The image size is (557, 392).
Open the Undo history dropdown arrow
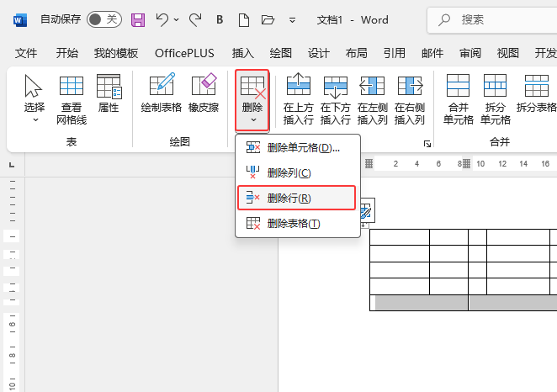(176, 20)
